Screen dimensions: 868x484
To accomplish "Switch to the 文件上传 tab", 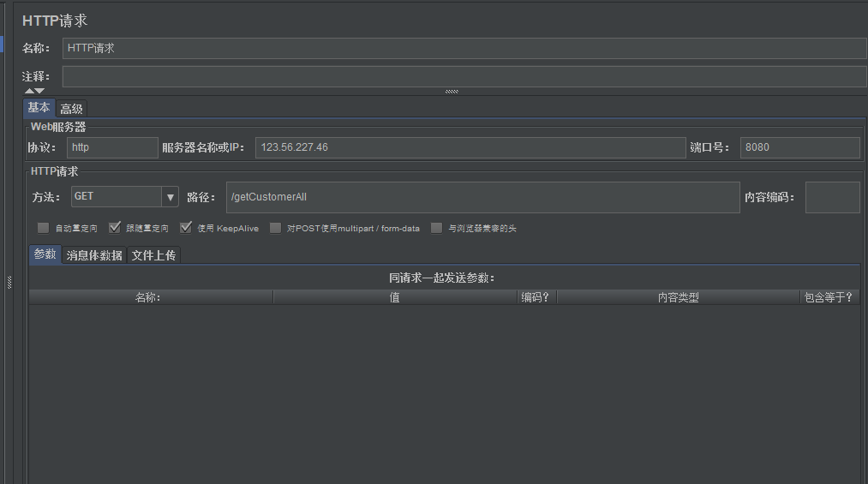I will (x=153, y=255).
